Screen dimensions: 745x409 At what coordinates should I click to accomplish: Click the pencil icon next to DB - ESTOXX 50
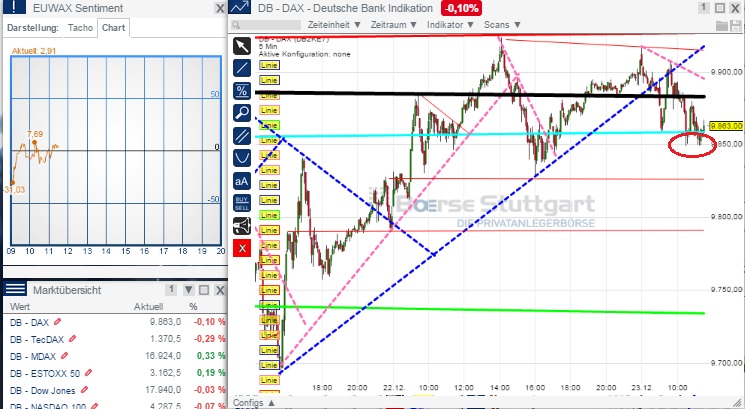tap(88, 373)
